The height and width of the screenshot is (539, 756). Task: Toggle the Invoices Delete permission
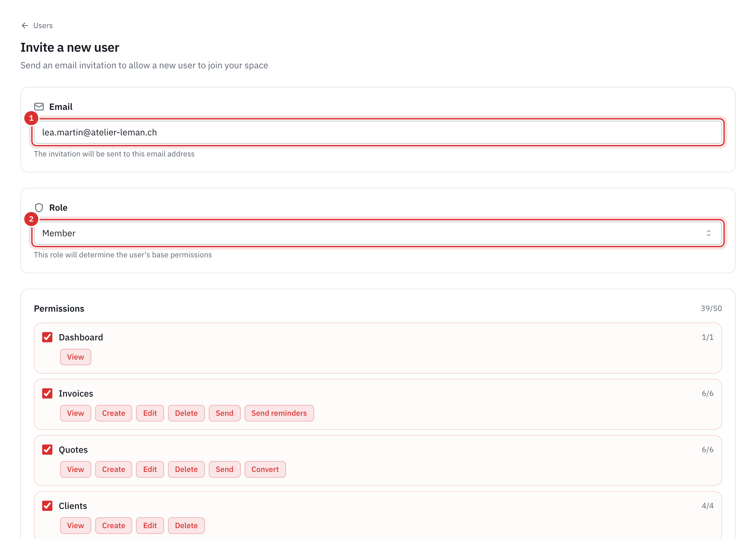point(186,413)
